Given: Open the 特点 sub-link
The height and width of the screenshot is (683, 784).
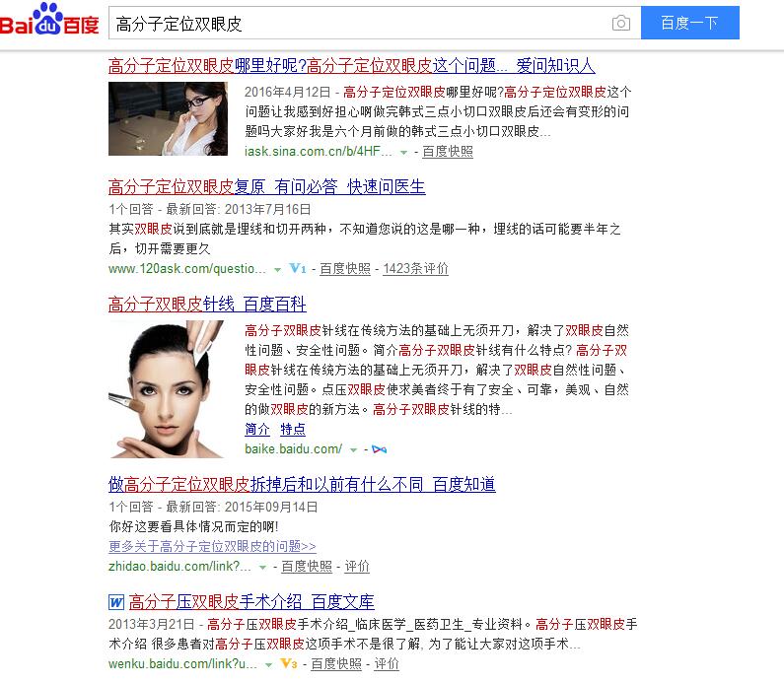Looking at the screenshot, I should (x=293, y=429).
